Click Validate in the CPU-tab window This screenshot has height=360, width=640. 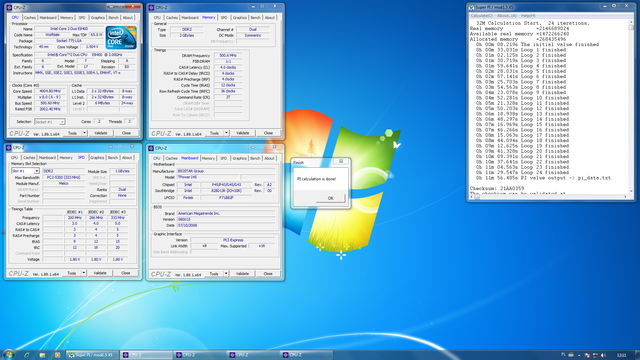pyautogui.click(x=101, y=133)
